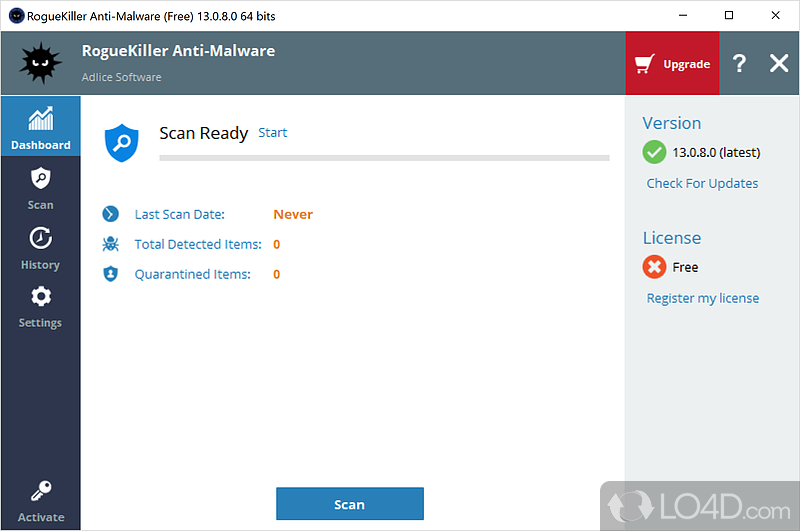Click the Start link next to Scan Ready

click(x=272, y=133)
